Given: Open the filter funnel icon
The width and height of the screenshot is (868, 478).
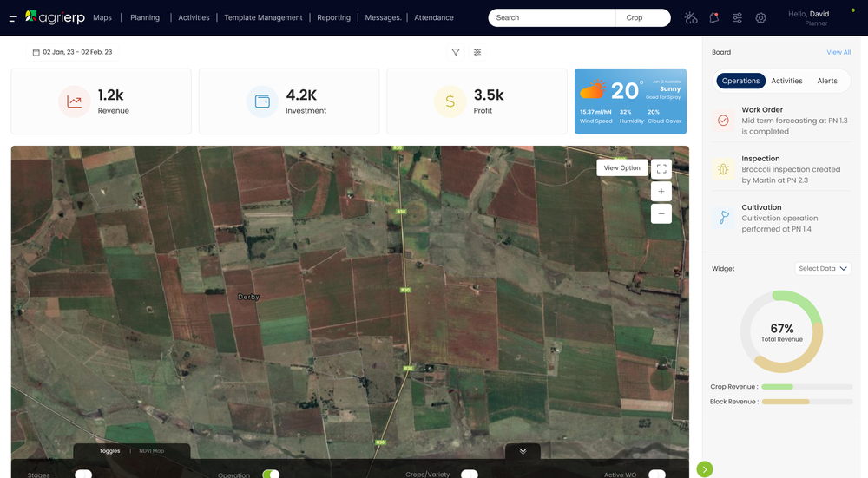Looking at the screenshot, I should click(456, 52).
